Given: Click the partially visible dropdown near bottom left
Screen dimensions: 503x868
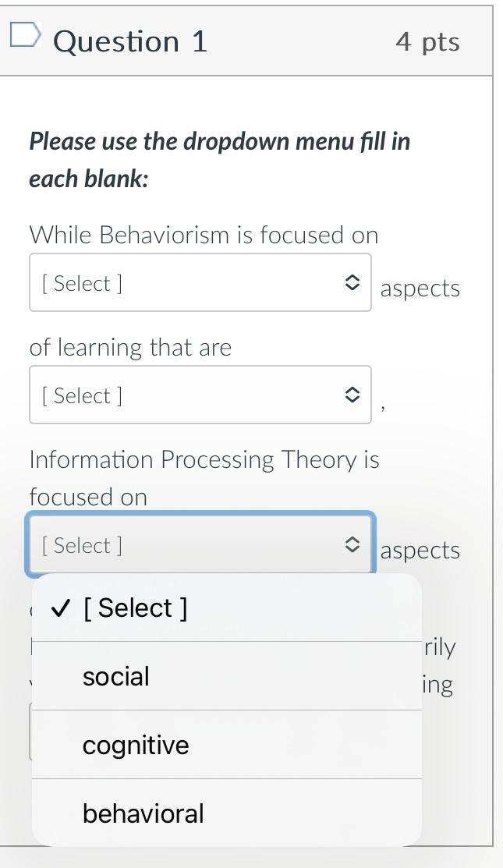Looking at the screenshot, I should [x=33, y=732].
